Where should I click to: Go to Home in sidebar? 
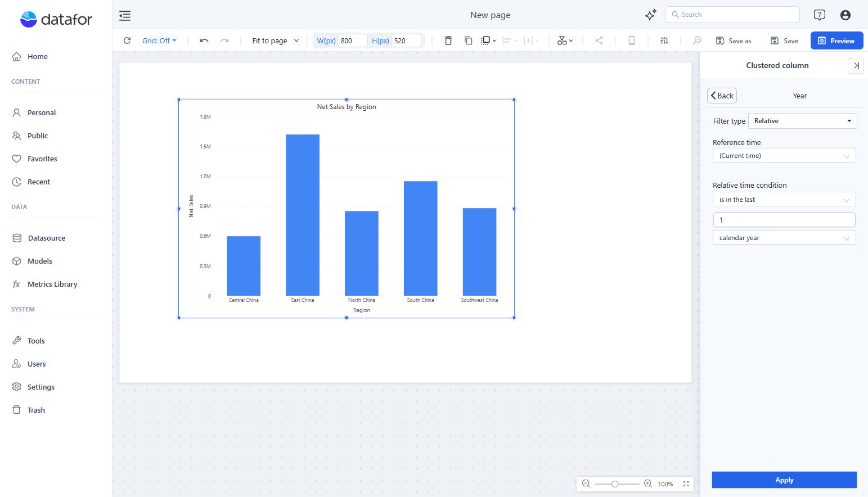tap(30, 56)
